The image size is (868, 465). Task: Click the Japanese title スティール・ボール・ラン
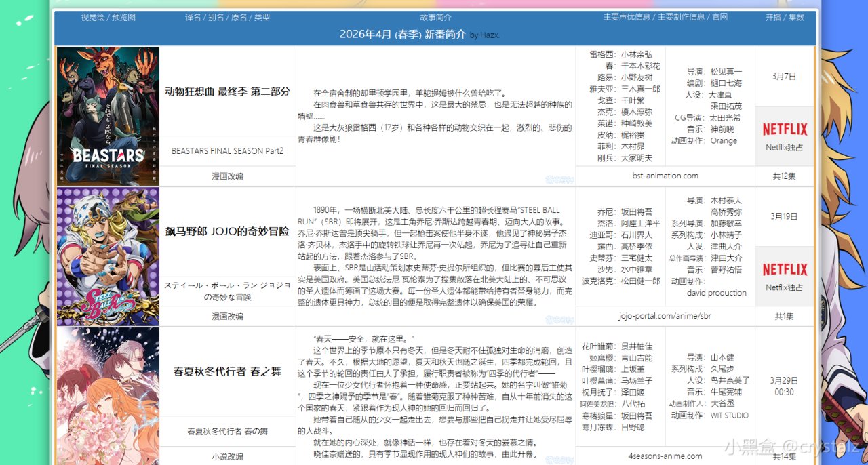(x=227, y=291)
